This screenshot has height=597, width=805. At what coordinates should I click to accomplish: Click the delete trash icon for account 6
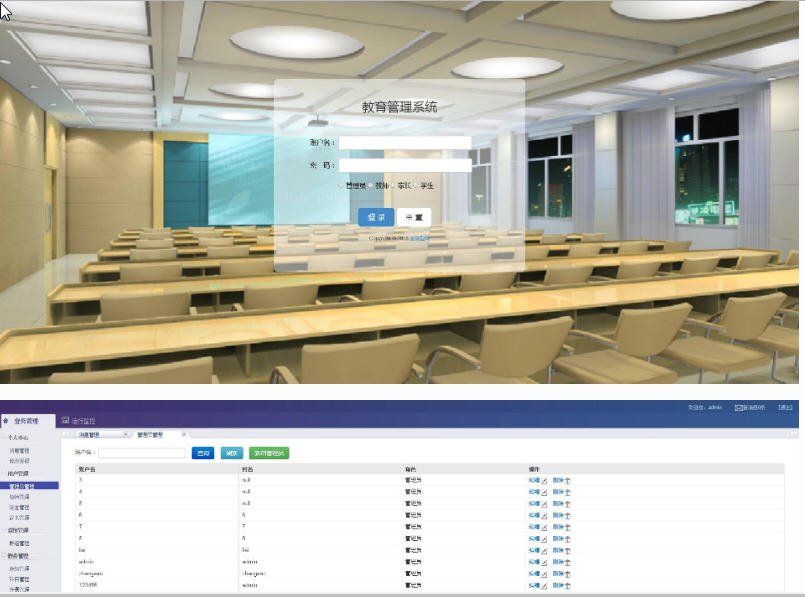567,516
